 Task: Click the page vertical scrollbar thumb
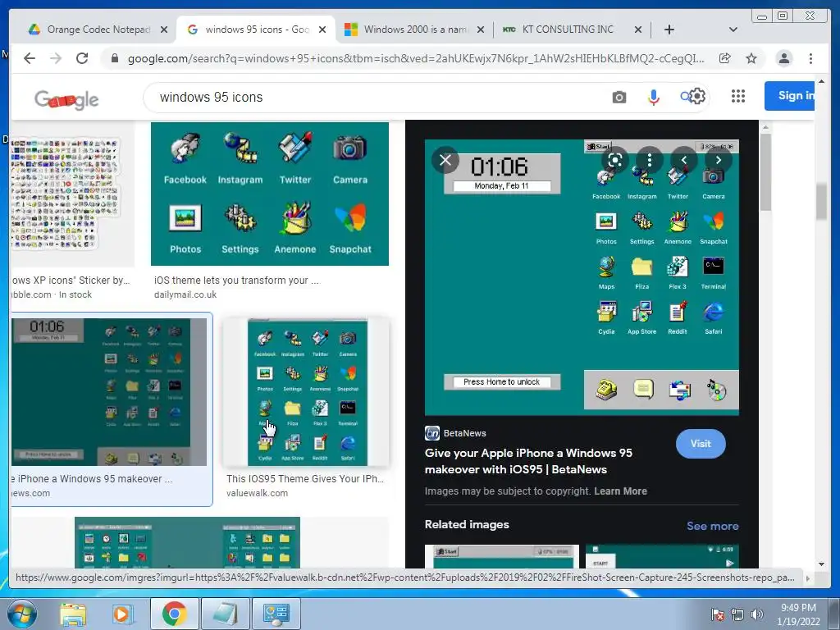click(x=821, y=202)
